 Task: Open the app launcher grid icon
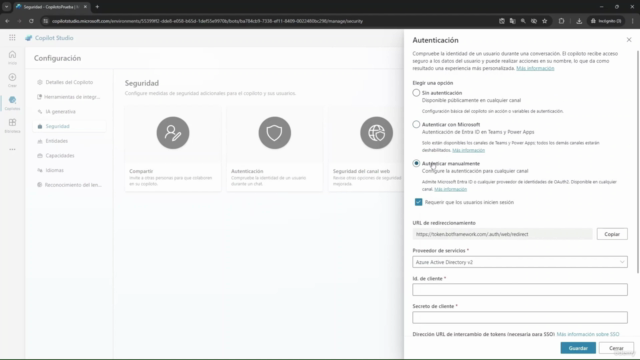pos(12,38)
